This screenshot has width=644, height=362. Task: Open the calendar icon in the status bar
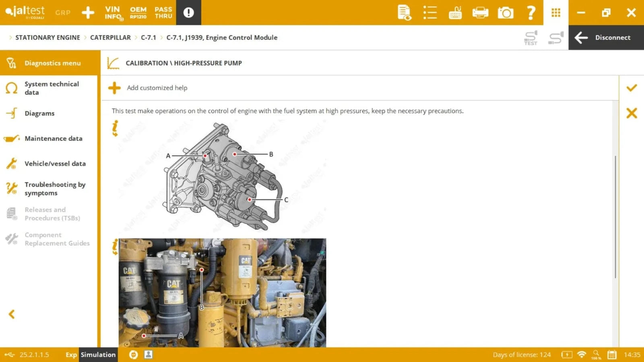pyautogui.click(x=612, y=354)
